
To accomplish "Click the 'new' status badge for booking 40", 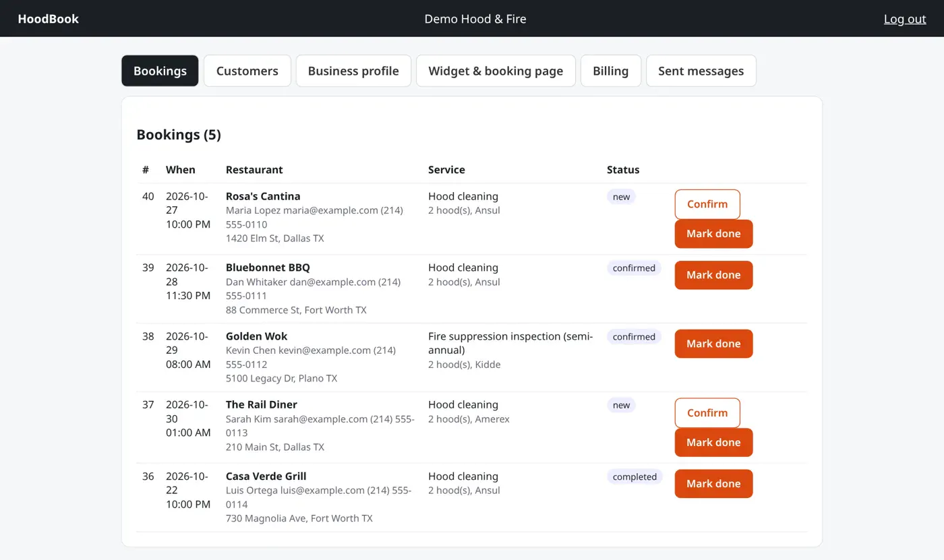I will [x=621, y=197].
